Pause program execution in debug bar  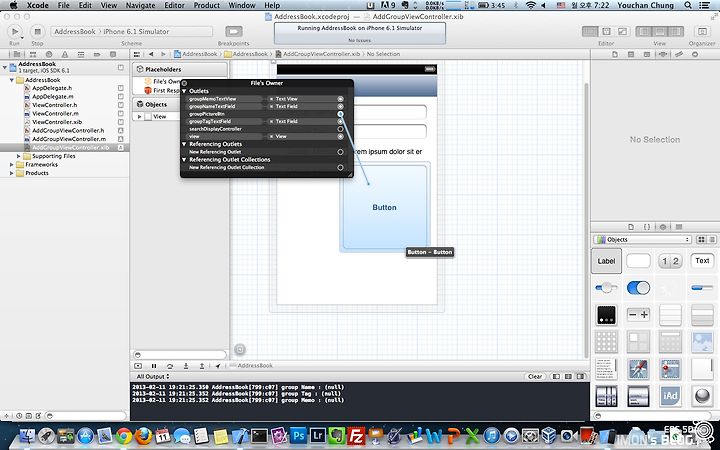[154, 366]
